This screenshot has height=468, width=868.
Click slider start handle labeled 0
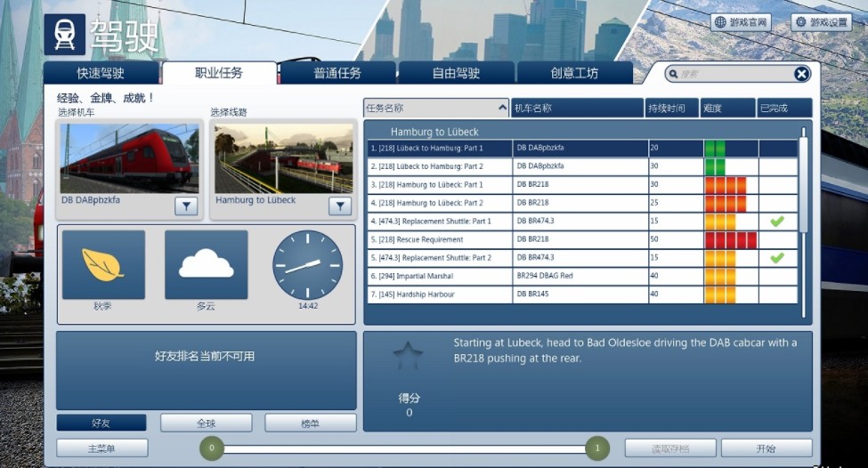212,448
